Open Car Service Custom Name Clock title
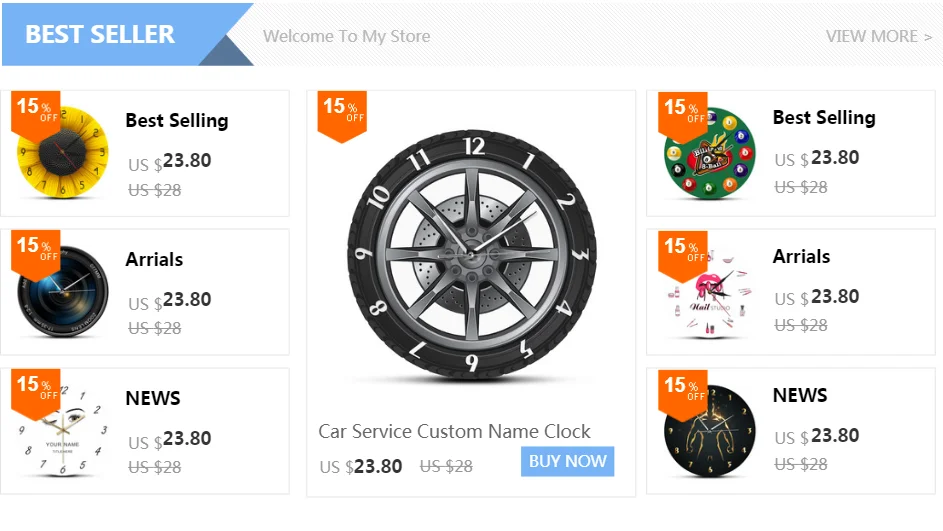Screen dimensions: 943x531 [454, 431]
